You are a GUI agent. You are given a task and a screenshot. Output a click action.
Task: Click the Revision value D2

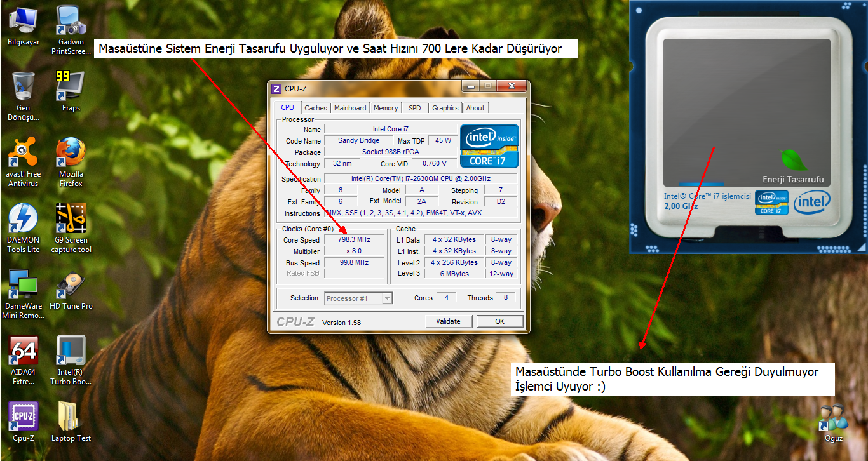[501, 202]
